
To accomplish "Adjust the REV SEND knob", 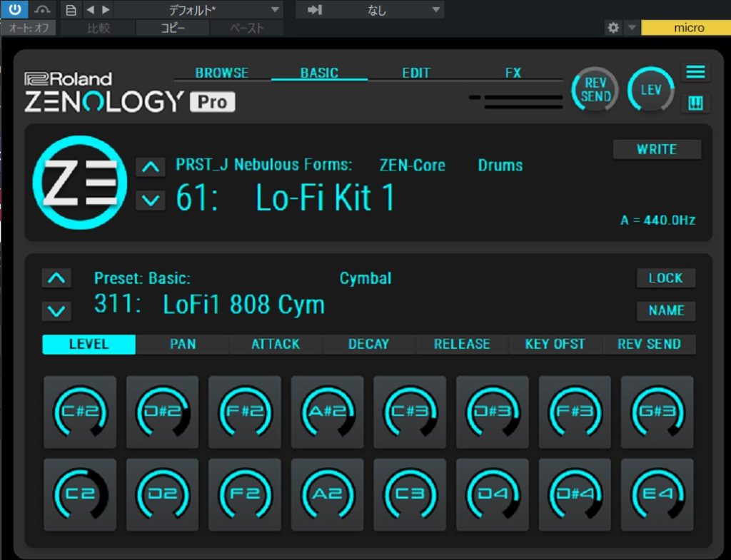I will pos(595,91).
